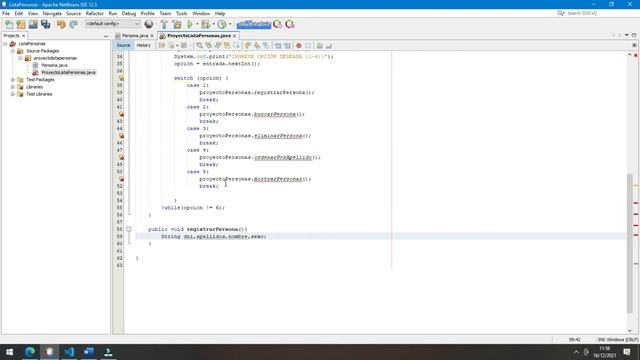This screenshot has height=360, width=640.
Task: Click the New File toolbar icon
Action: point(9,24)
